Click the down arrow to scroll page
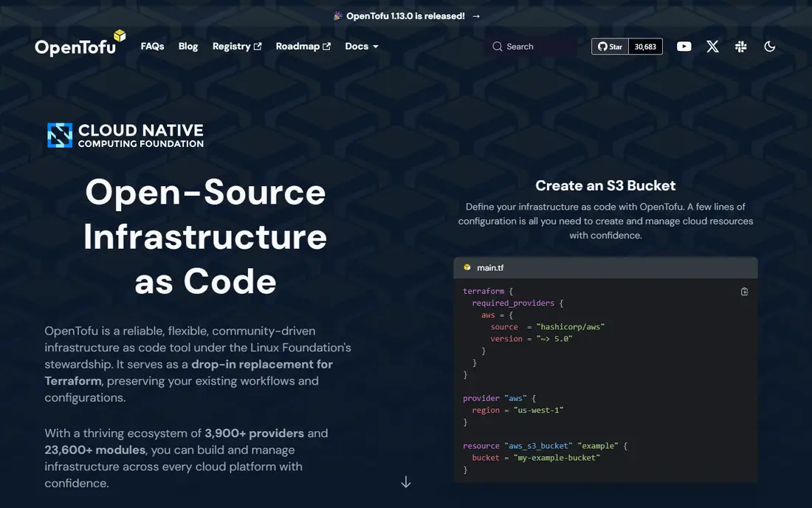The width and height of the screenshot is (812, 508). (x=406, y=482)
